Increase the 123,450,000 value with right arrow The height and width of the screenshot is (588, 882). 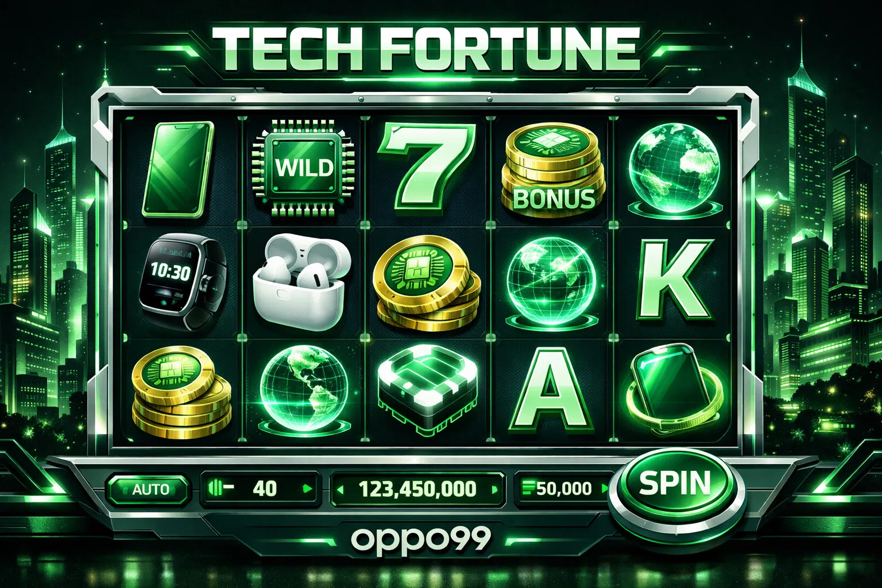[494, 490]
